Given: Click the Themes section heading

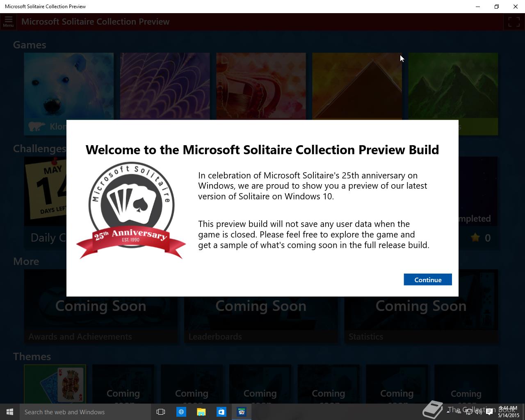Looking at the screenshot, I should click(x=32, y=356).
